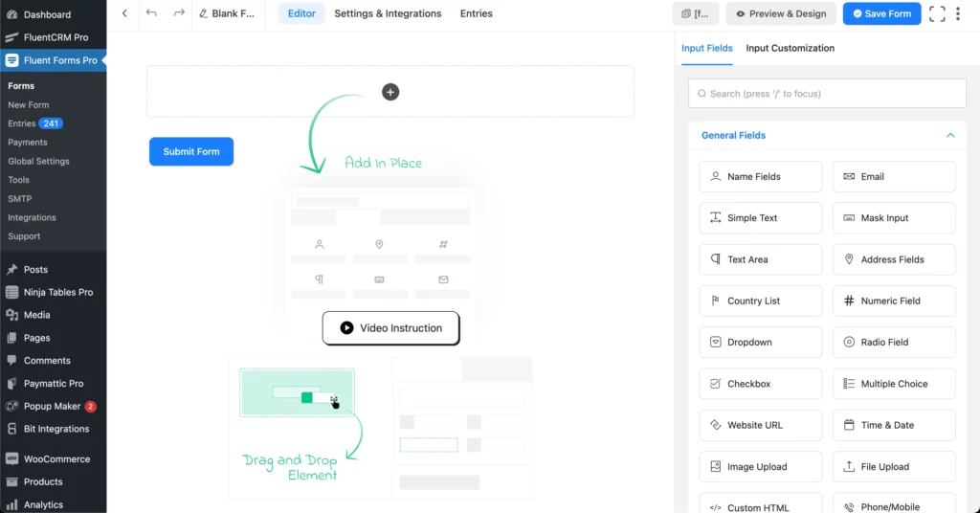This screenshot has width=980, height=513.
Task: Open FluentCRM Pro menu
Action: [x=54, y=37]
